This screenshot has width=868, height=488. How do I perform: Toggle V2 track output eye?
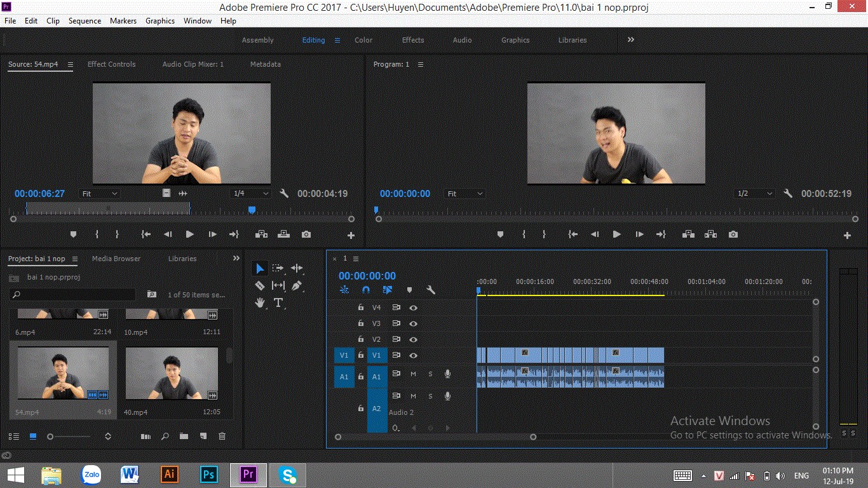point(413,339)
